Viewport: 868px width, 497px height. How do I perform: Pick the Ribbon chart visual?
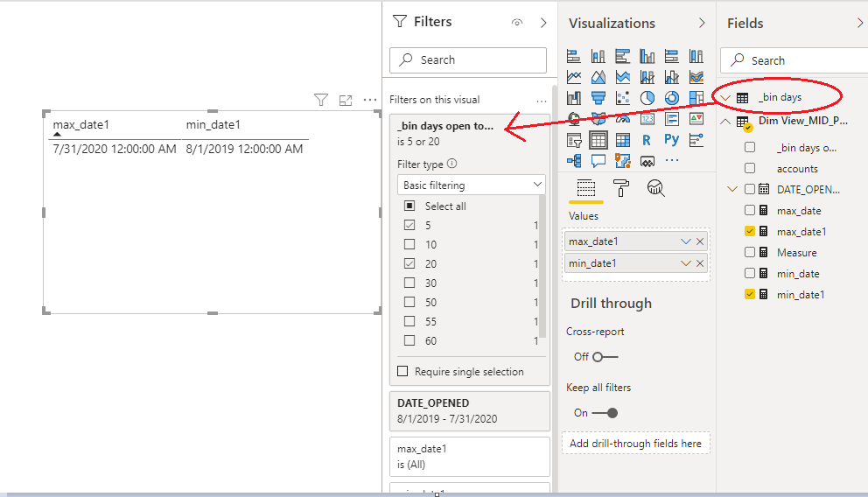(x=696, y=77)
